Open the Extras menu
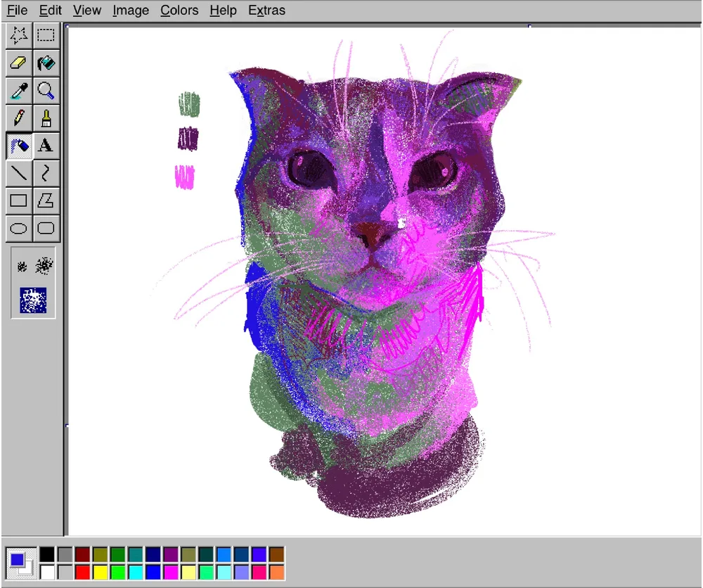 coord(266,11)
